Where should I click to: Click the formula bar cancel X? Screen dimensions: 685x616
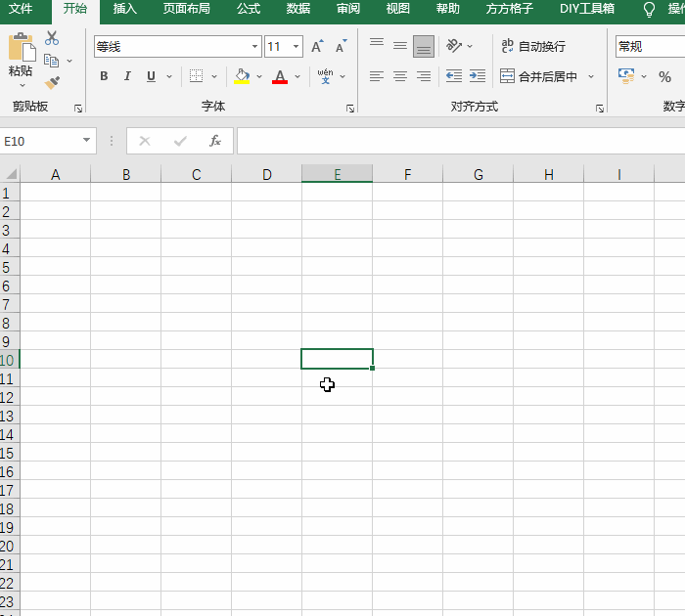(x=145, y=141)
